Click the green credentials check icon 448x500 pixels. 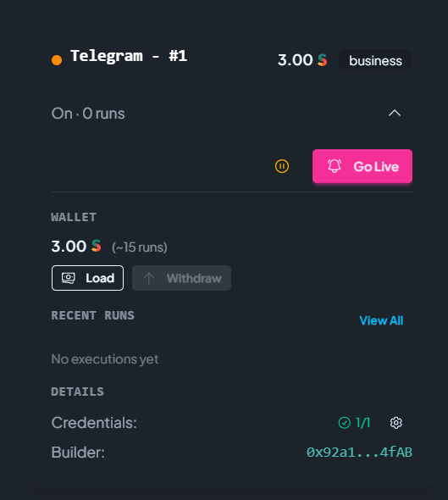[x=344, y=423]
